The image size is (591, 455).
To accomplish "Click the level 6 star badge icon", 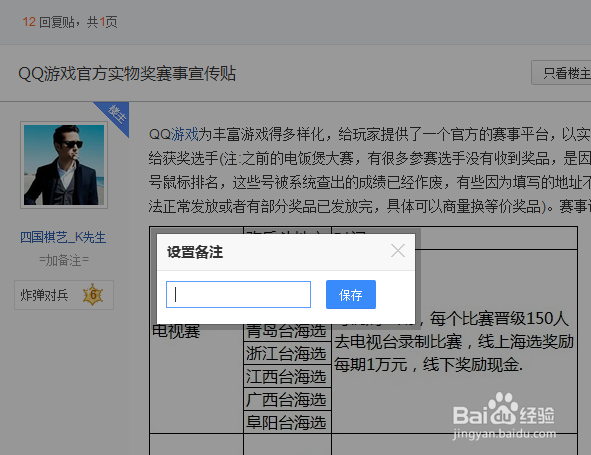I will click(x=93, y=295).
